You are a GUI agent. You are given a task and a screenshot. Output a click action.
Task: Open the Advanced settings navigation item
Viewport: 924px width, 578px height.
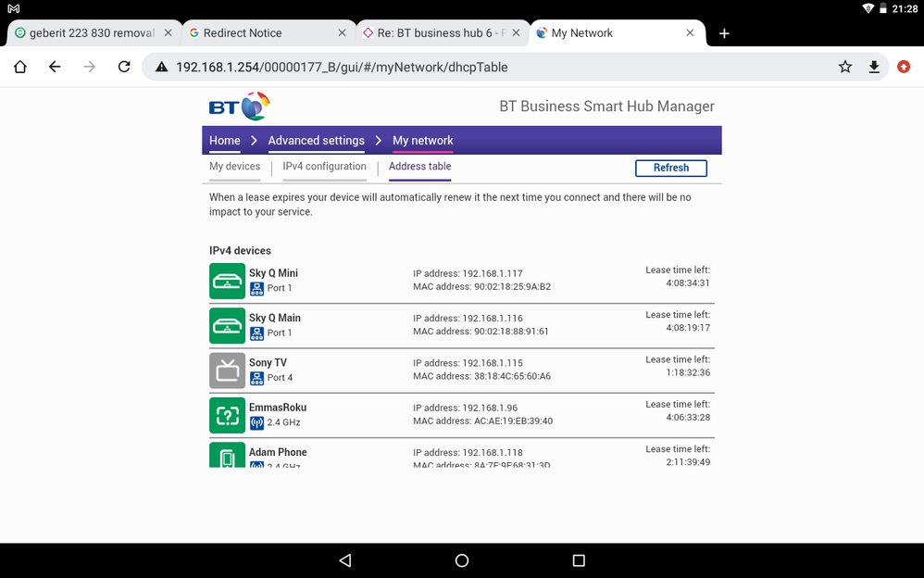click(x=316, y=140)
